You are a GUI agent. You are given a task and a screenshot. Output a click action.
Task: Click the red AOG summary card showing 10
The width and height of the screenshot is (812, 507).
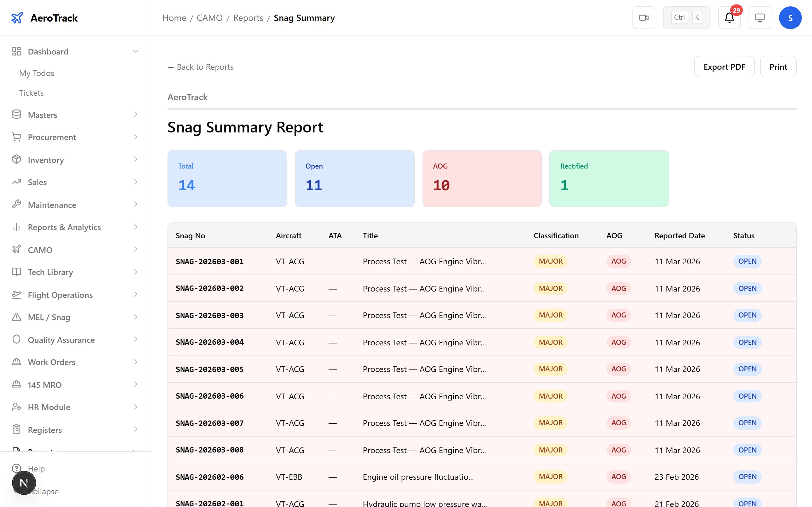[481, 178]
